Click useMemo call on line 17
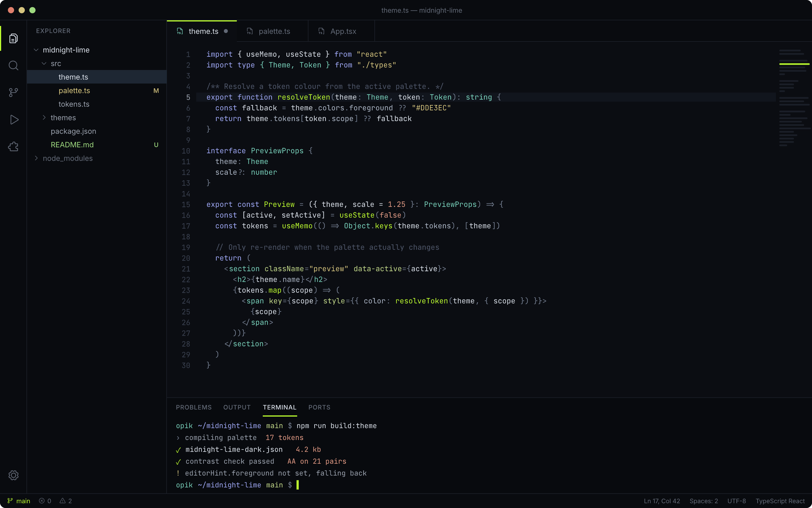The height and width of the screenshot is (508, 812). [297, 226]
